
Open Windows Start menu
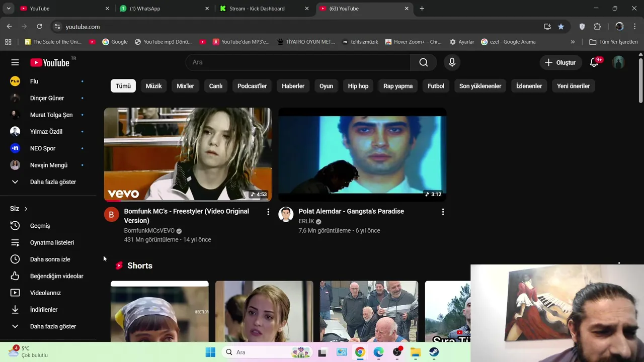coord(210,352)
